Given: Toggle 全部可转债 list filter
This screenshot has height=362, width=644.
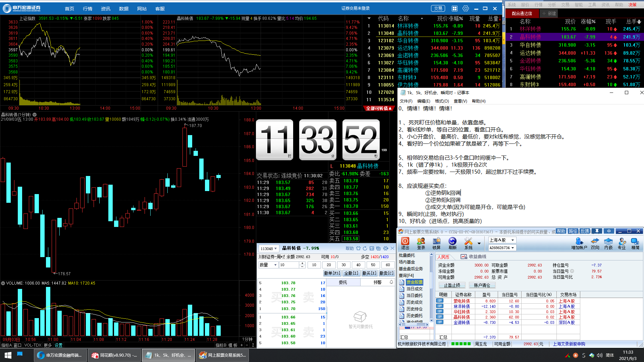Looking at the screenshot, I should 379,108.
